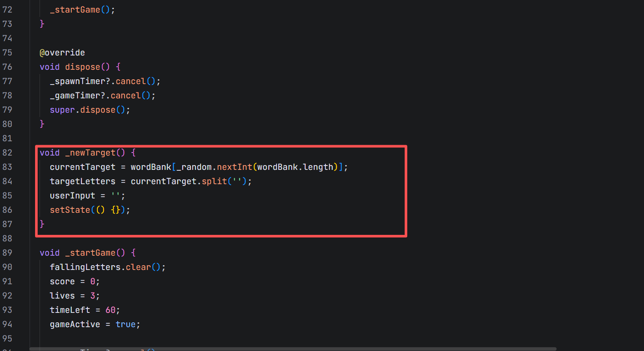The width and height of the screenshot is (644, 351).
Task: Click the horizontal scrollbar at the editor bottom
Action: click(293, 348)
